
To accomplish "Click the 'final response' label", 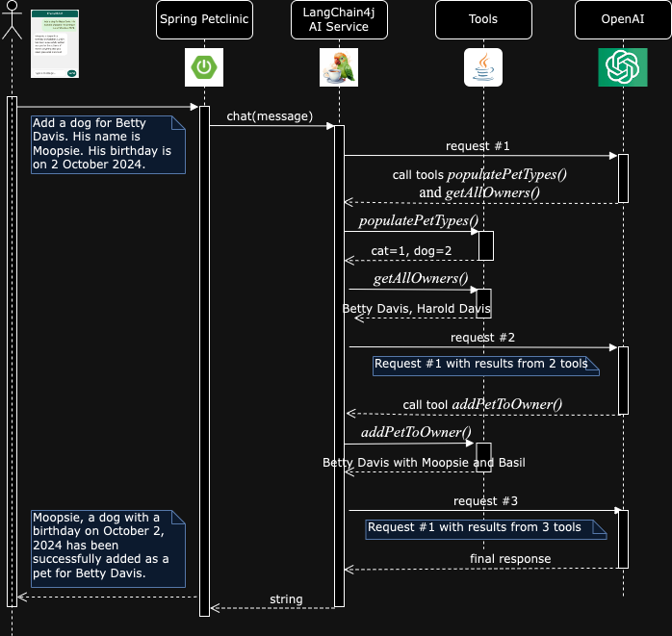I will tap(510, 558).
